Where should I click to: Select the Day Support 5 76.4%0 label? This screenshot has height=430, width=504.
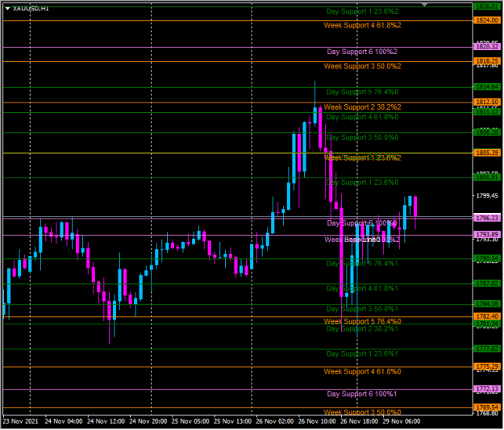tap(362, 92)
